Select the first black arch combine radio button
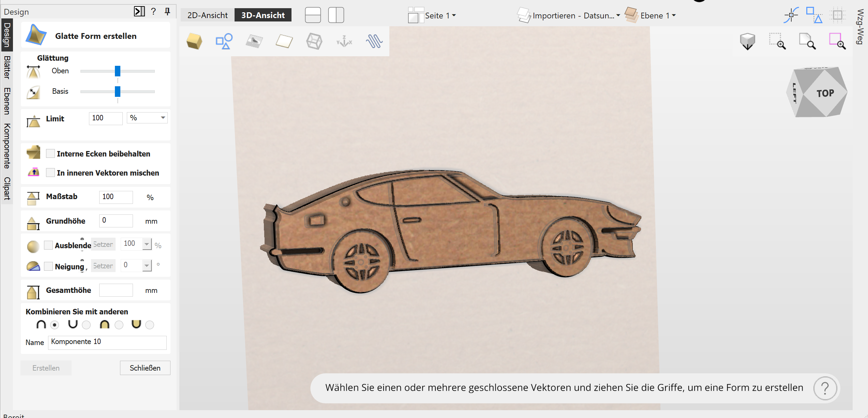Viewport: 868px width, 418px height. pos(55,325)
